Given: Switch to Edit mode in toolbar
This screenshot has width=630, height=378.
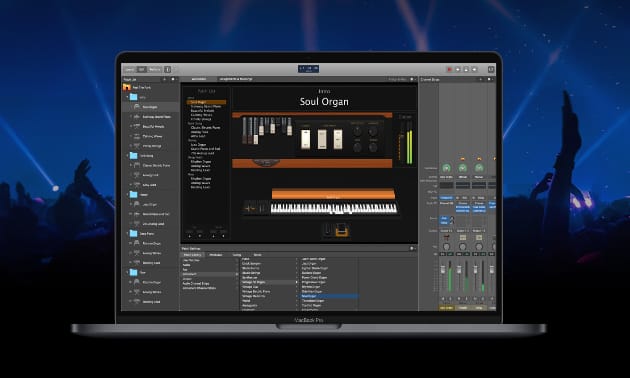Looking at the screenshot, I should 141,69.
